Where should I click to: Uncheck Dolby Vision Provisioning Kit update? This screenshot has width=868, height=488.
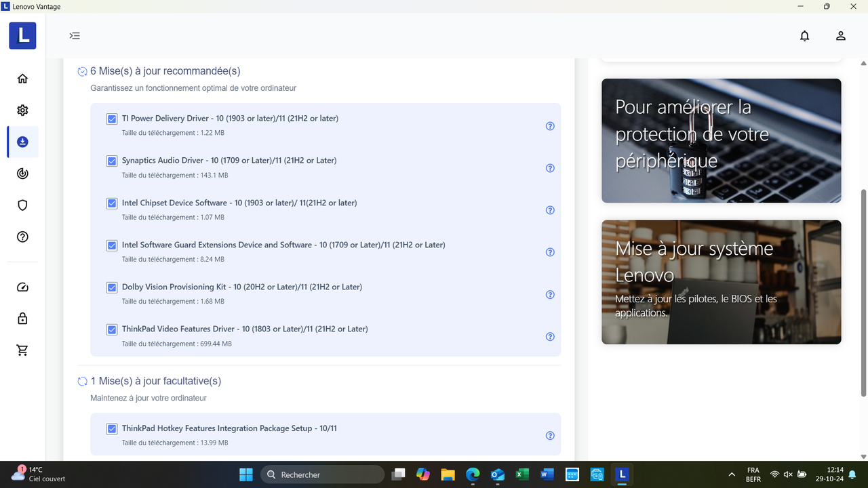pos(112,287)
